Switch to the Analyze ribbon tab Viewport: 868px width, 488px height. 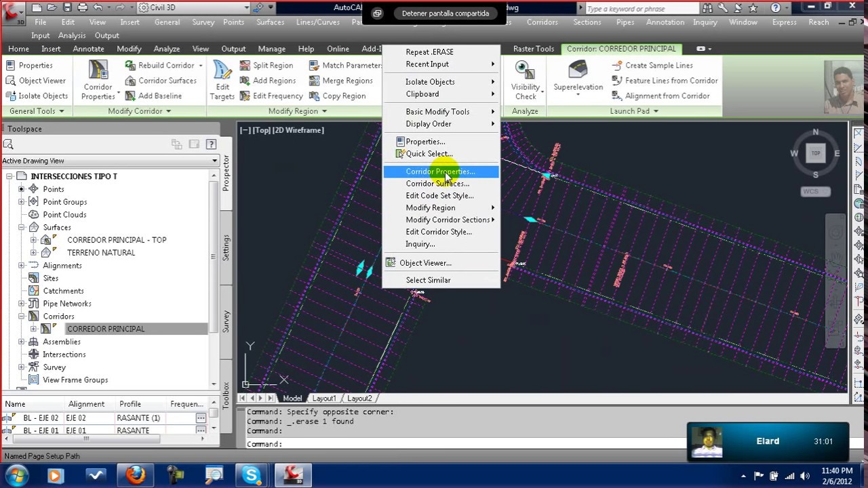coord(166,49)
